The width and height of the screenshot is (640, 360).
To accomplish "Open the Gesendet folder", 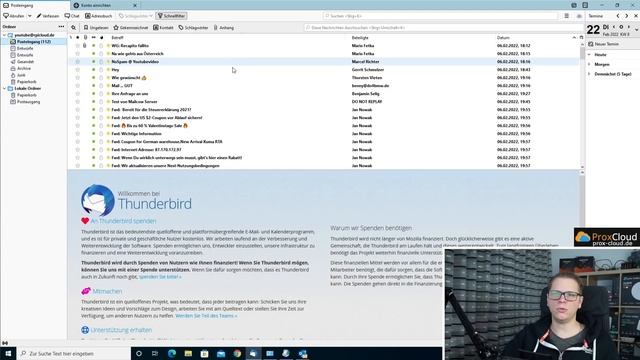I will point(25,62).
